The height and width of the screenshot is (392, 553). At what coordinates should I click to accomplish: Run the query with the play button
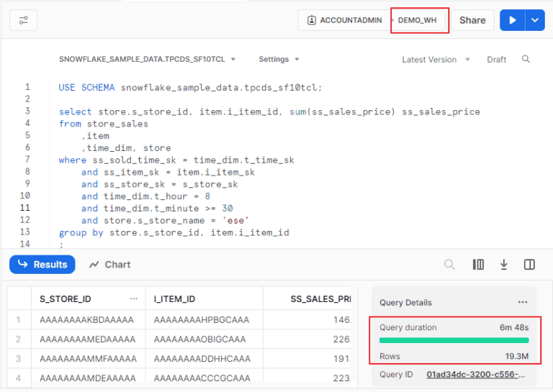[513, 20]
